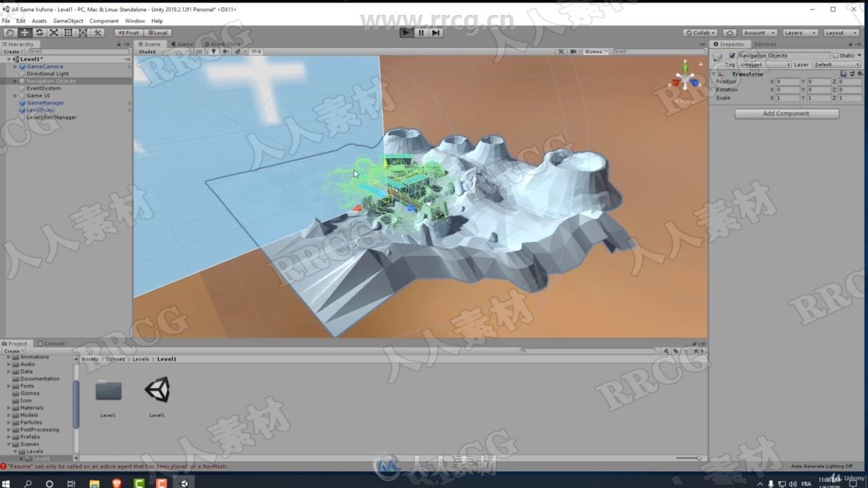The width and height of the screenshot is (868, 488).
Task: Open scene view tools wrench icon
Action: click(561, 52)
